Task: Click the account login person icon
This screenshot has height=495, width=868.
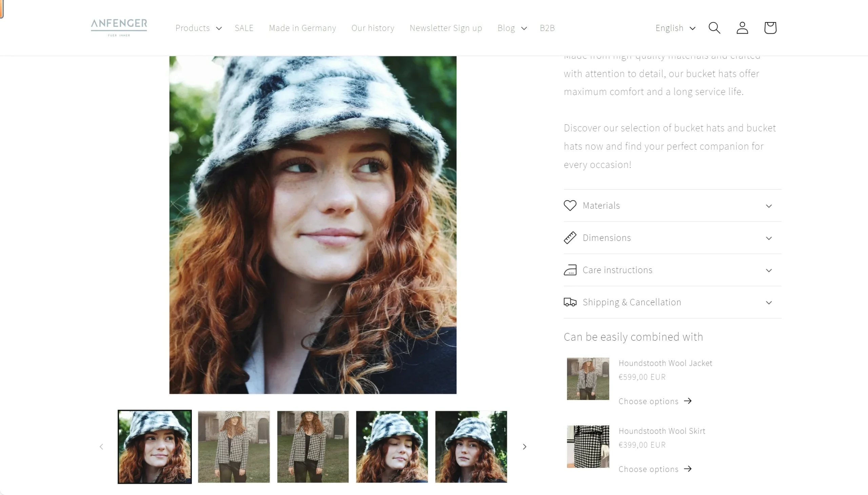Action: tap(742, 28)
